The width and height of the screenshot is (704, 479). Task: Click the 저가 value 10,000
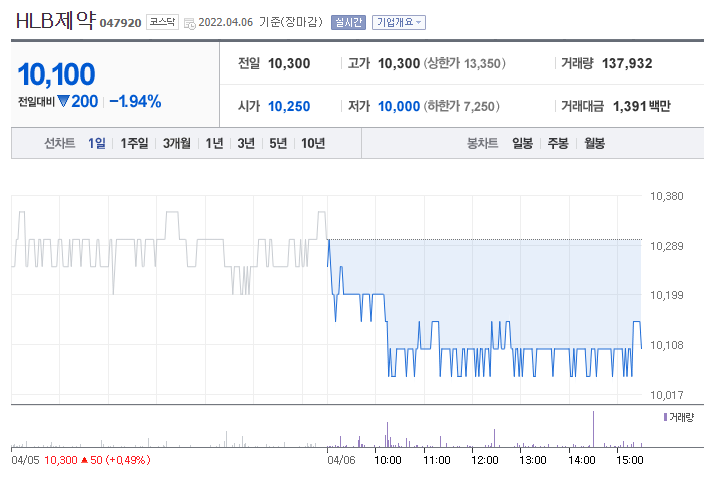pyautogui.click(x=399, y=106)
